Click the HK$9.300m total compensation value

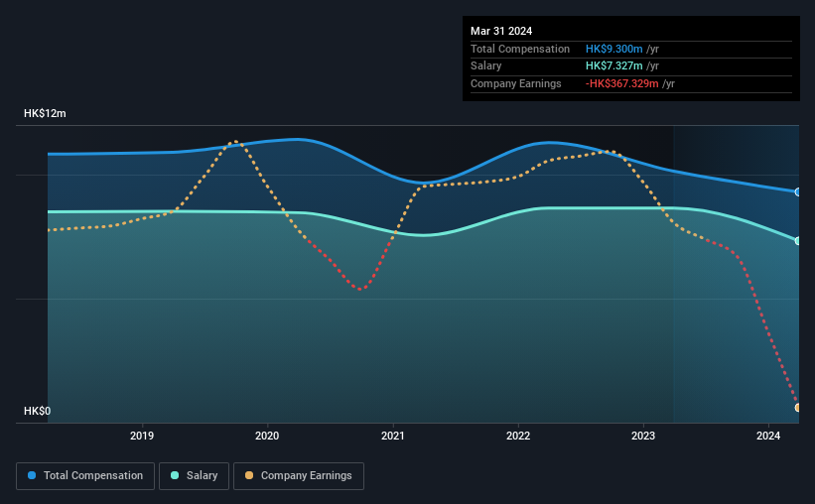[614, 49]
